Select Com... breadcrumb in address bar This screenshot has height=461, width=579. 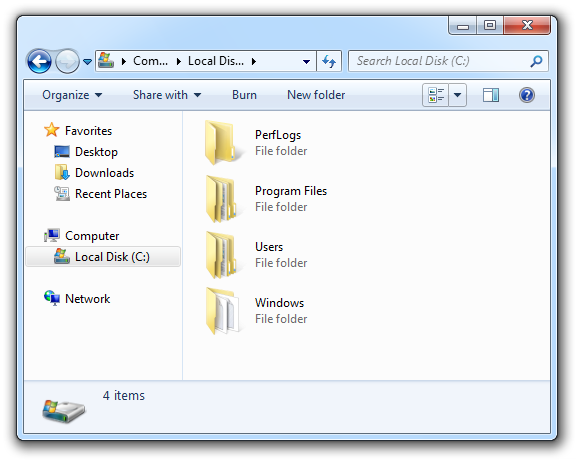pyautogui.click(x=150, y=61)
